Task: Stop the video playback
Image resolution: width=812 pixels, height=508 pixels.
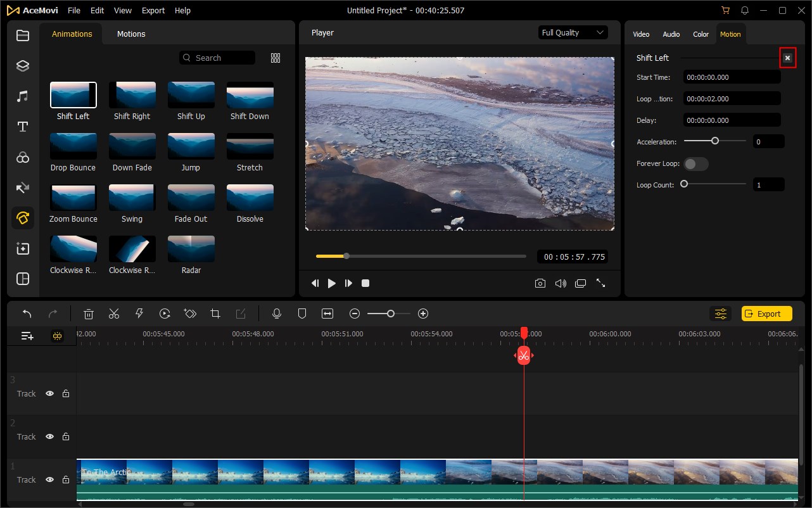Action: click(365, 284)
